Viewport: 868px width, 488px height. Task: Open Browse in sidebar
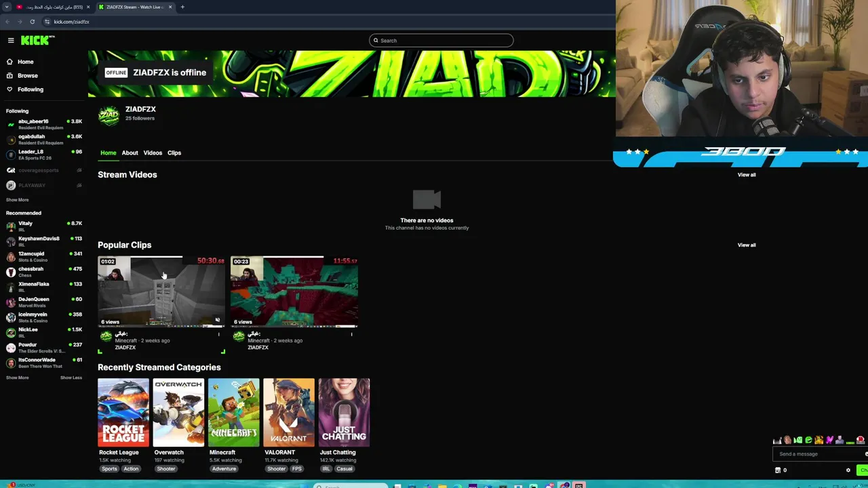(x=22, y=75)
